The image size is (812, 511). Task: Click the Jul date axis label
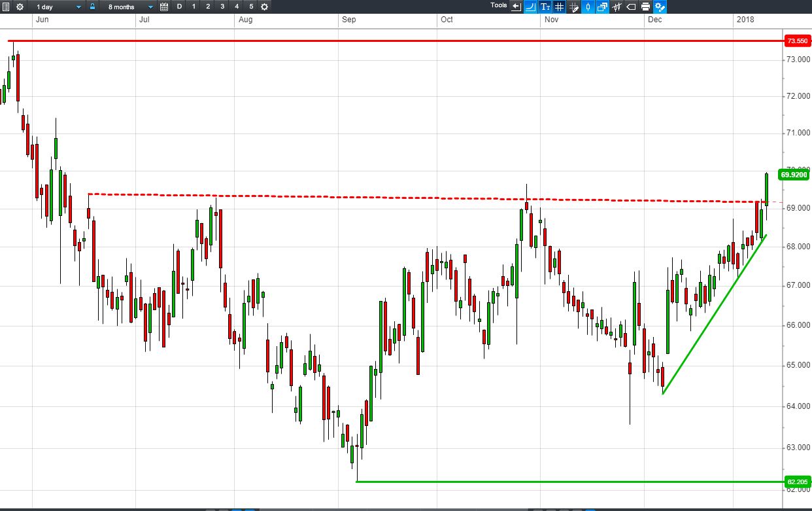coord(144,20)
